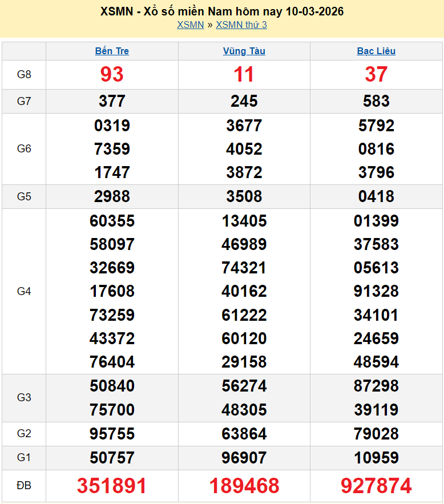This screenshot has width=444, height=504.
Task: Open the XSMN thứ 3 link
Action: tap(241, 25)
